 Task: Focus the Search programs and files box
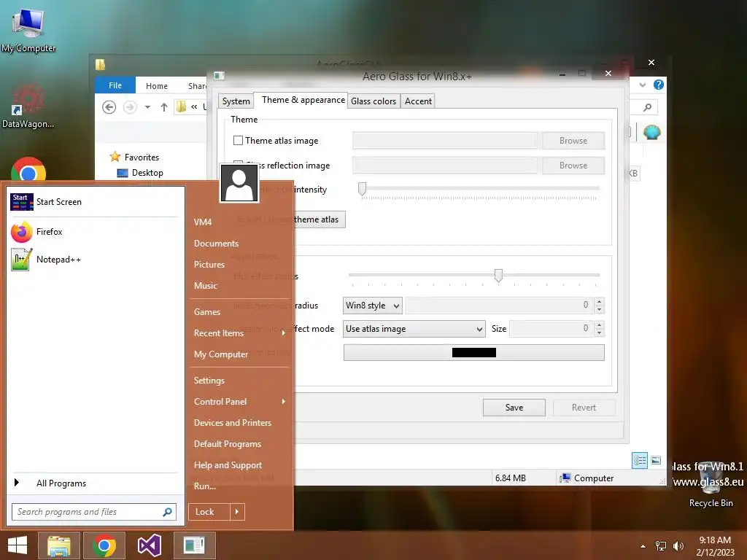point(94,512)
